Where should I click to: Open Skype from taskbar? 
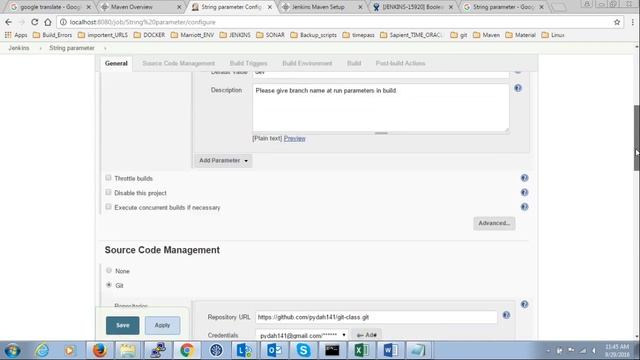pyautogui.click(x=303, y=350)
